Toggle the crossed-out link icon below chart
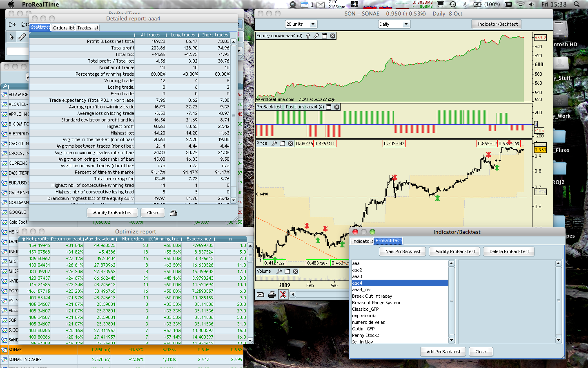This screenshot has height=368, width=588. click(x=283, y=294)
